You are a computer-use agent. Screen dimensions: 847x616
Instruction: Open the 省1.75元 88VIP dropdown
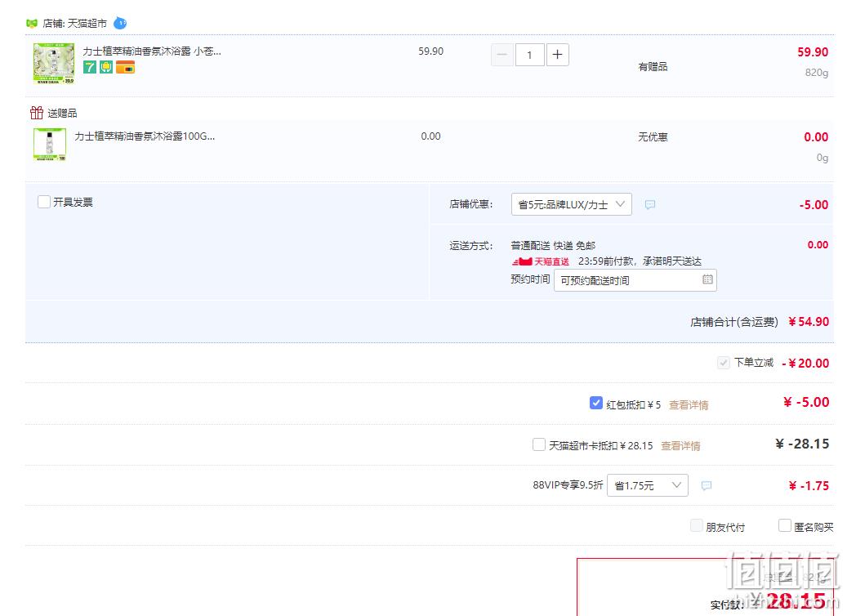648,485
